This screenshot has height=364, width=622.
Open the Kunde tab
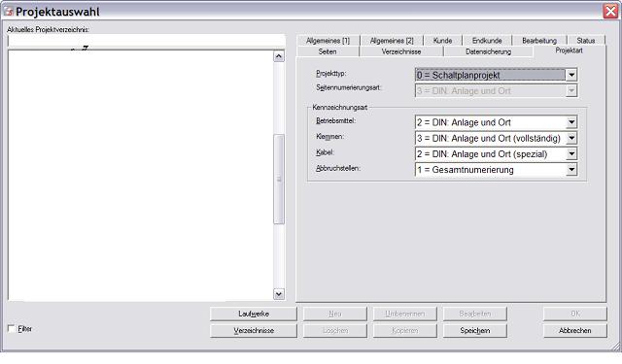click(443, 41)
